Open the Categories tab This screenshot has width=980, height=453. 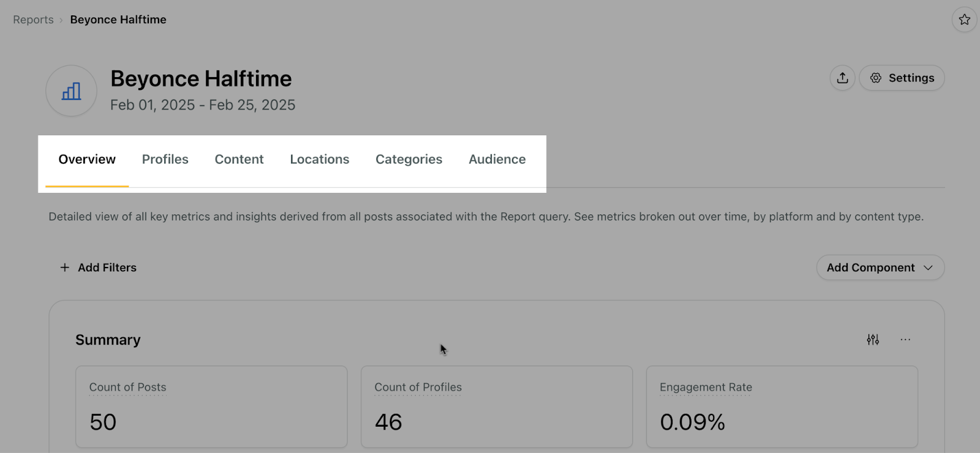409,160
